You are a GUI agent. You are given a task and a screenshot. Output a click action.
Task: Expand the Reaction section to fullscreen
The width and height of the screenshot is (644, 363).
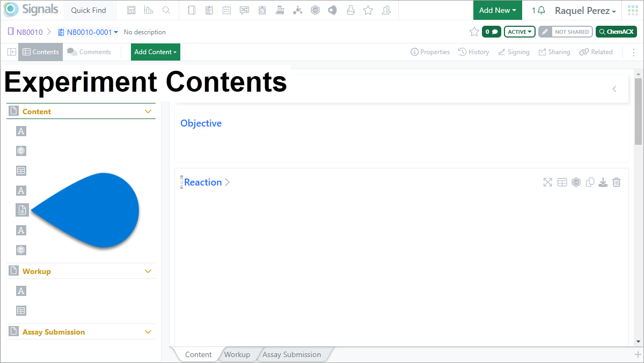(x=547, y=182)
